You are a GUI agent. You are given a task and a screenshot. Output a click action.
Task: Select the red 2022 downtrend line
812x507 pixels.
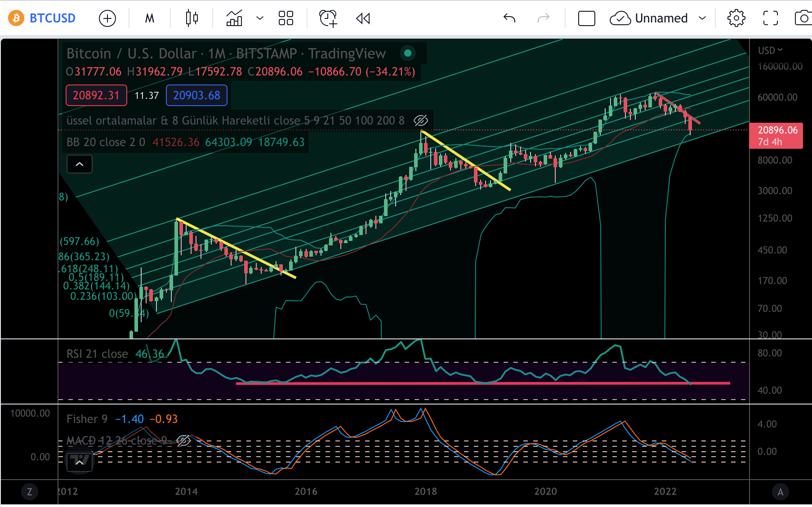tap(678, 108)
